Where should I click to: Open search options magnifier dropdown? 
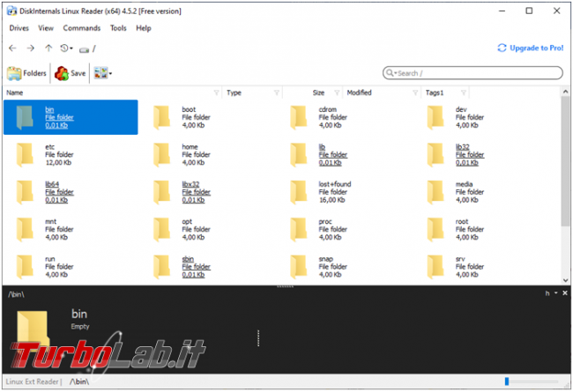tap(391, 73)
